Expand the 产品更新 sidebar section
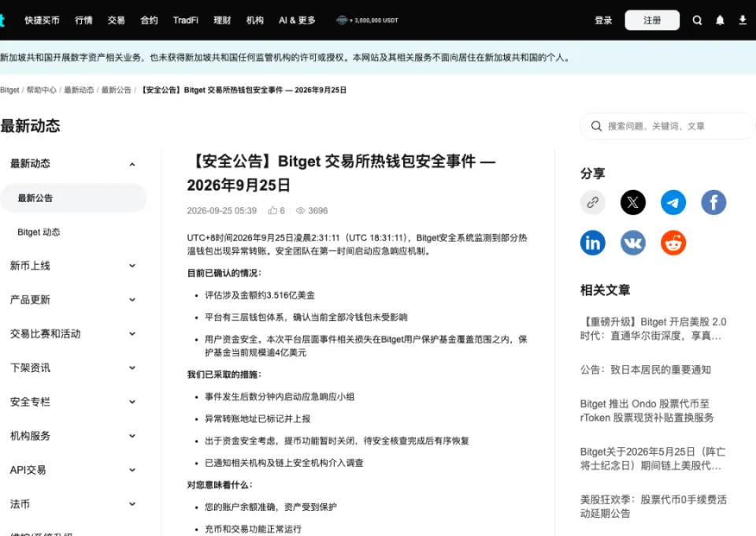 pos(132,300)
